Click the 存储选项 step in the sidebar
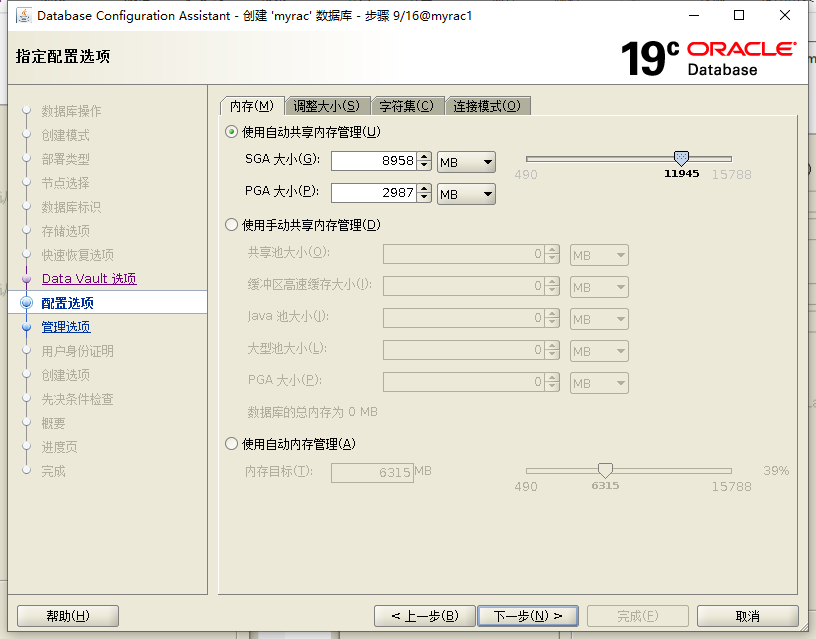 pyautogui.click(x=66, y=231)
